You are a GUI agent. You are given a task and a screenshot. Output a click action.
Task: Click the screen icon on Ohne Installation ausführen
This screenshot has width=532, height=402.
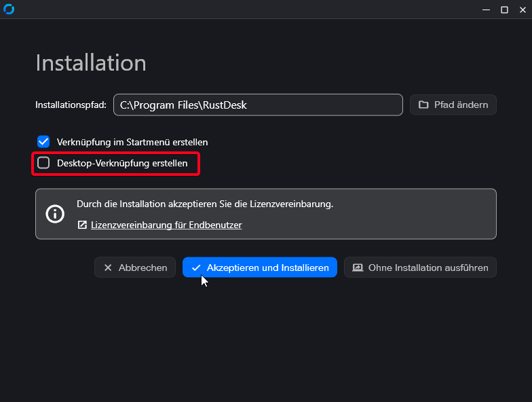tap(358, 268)
